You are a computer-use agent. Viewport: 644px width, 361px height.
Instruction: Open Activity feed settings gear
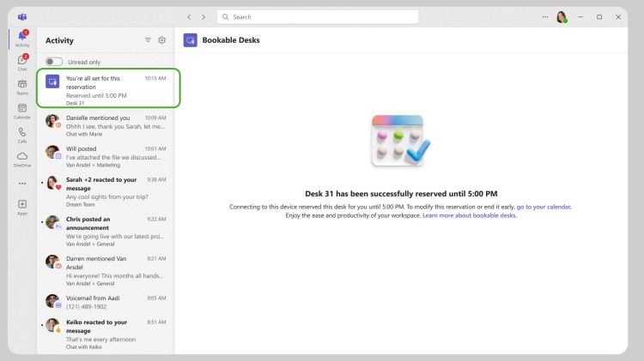click(161, 39)
